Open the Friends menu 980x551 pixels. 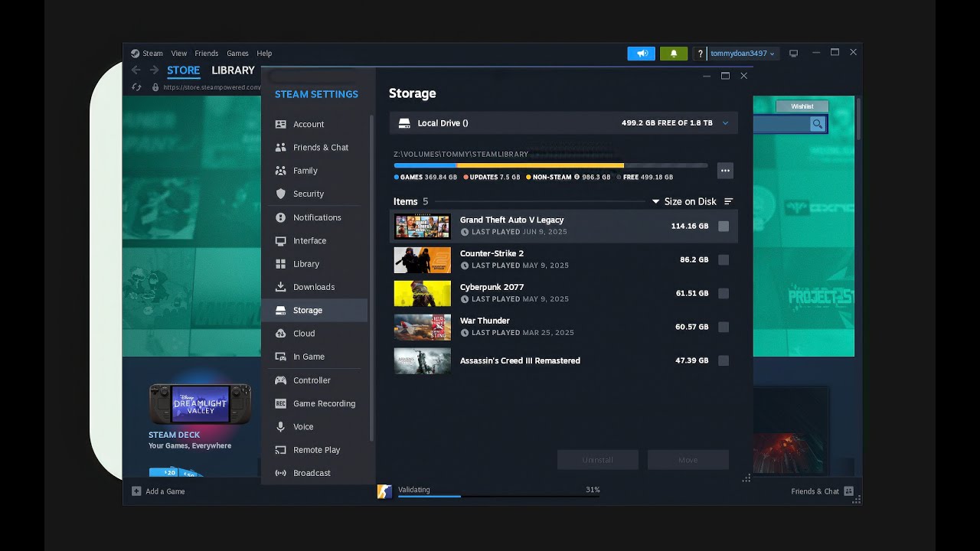point(207,54)
